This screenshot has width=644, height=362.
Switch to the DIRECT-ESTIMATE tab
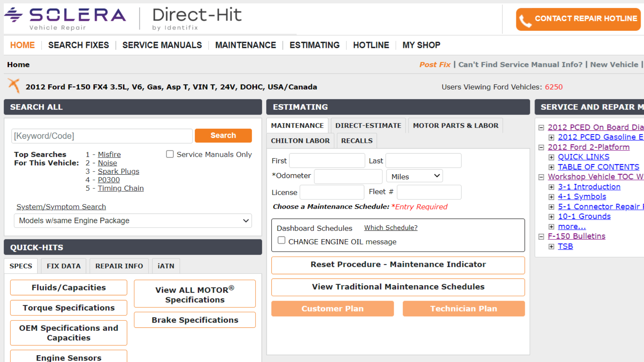click(368, 125)
